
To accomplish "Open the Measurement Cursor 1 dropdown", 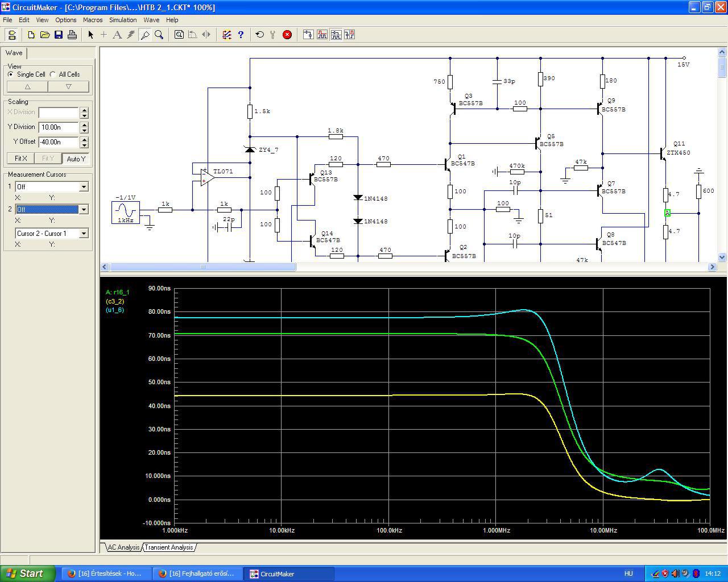I will (x=84, y=187).
